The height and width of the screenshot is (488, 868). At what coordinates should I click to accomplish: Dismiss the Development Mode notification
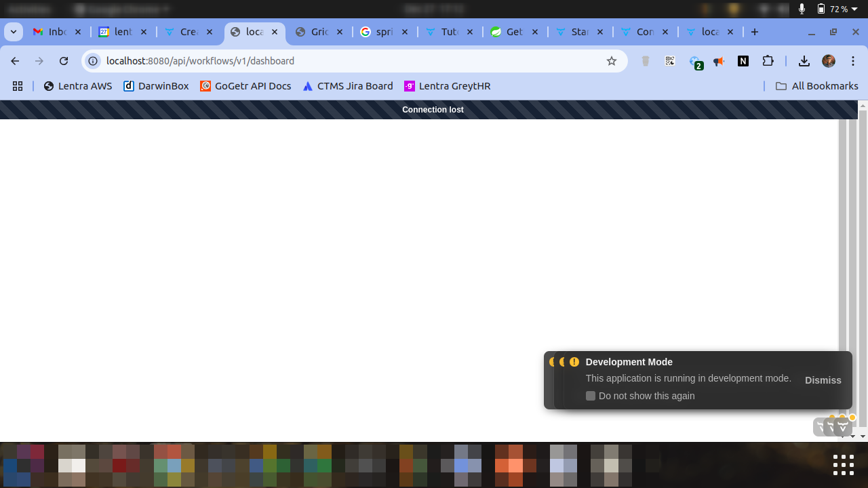[x=823, y=380]
